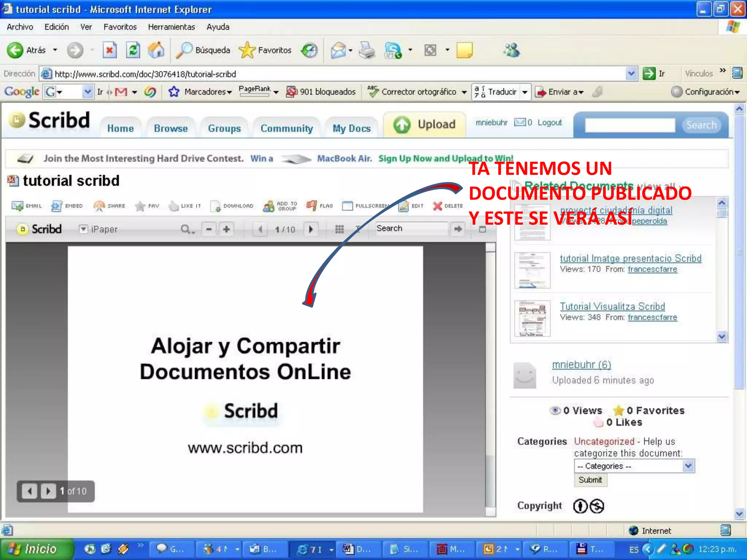
Task: Click the browser forward arrow icon
Action: (x=75, y=50)
